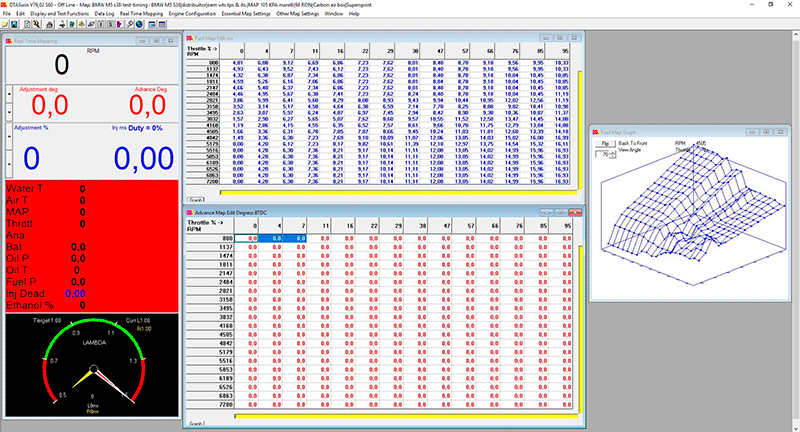Image resolution: width=800 pixels, height=432 pixels.
Task: Click main window scrollbar up arrow
Action: [x=796, y=34]
